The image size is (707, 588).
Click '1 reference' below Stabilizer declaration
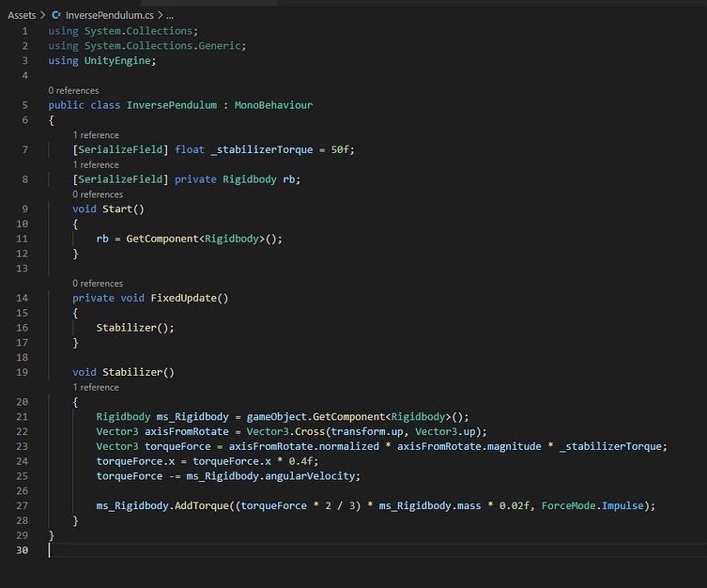(96, 387)
